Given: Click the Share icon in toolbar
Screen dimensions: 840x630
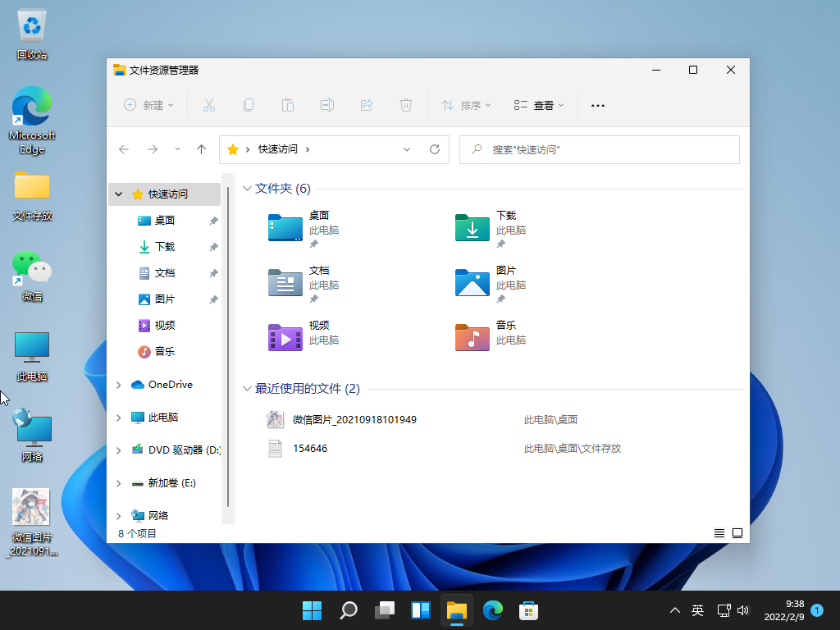Looking at the screenshot, I should (367, 105).
